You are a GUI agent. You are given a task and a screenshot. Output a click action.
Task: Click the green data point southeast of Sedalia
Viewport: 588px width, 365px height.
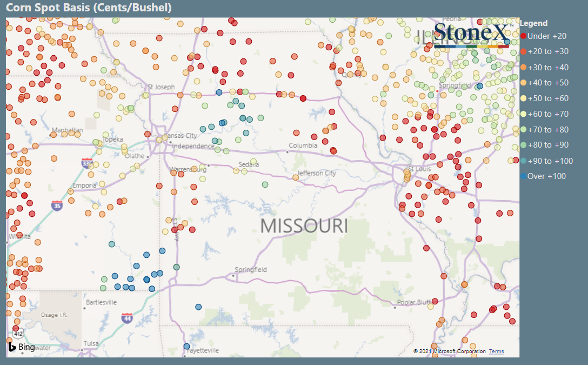265,184
